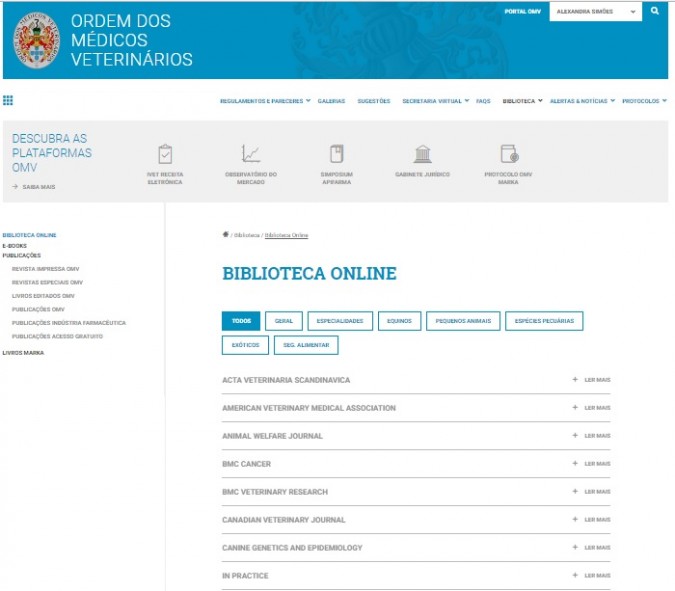Click the home icon in breadcrumb

coord(226,234)
